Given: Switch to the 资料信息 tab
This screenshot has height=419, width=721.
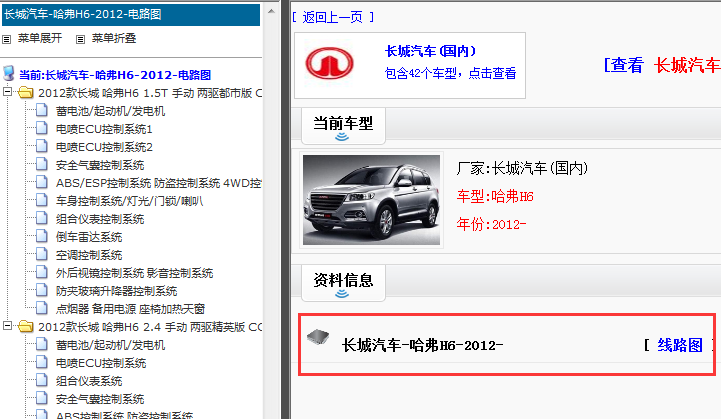Looking at the screenshot, I should coord(343,283).
